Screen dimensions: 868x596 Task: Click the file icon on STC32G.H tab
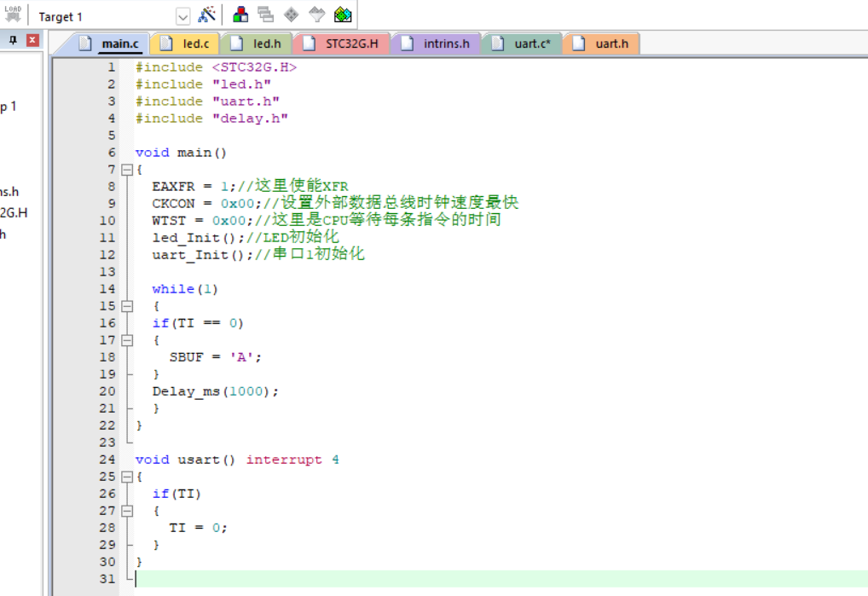point(310,43)
